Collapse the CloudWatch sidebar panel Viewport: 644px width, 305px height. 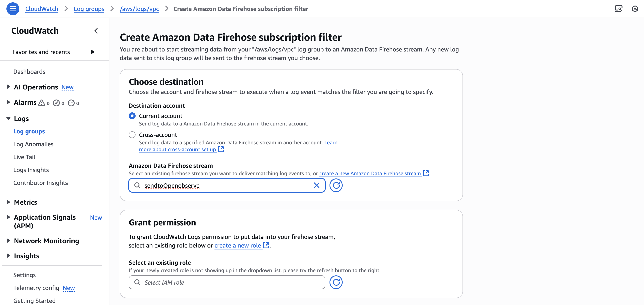click(x=96, y=31)
